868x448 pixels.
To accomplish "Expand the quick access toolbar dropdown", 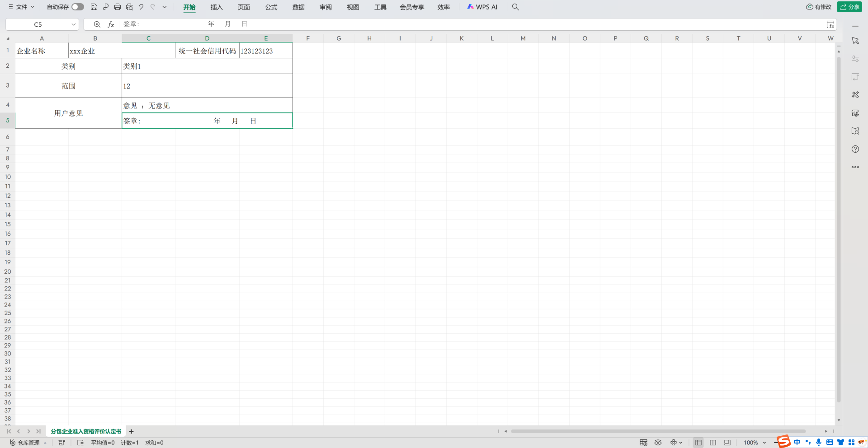I will [165, 7].
